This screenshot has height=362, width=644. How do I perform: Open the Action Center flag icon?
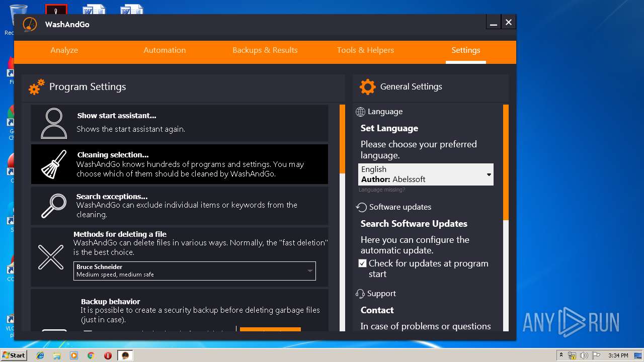(x=595, y=355)
